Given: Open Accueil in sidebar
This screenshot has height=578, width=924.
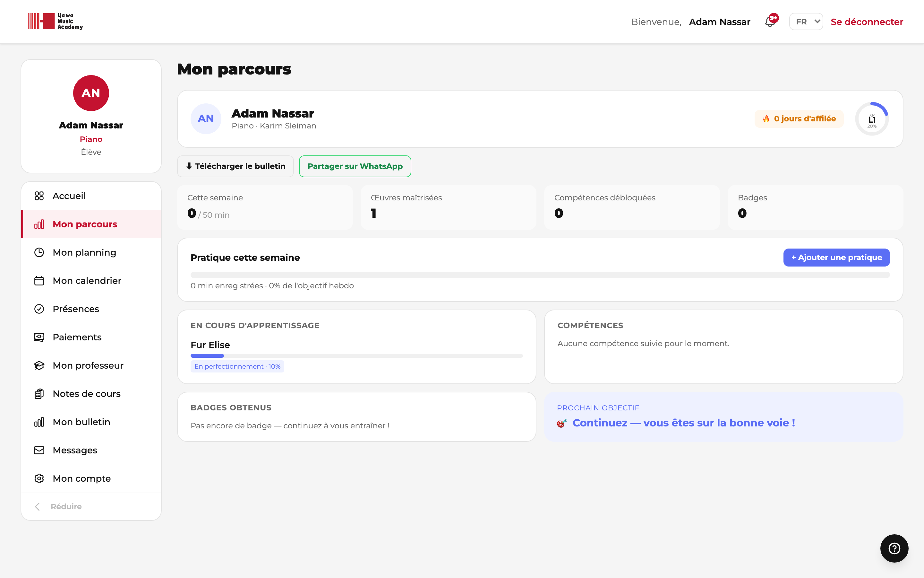Looking at the screenshot, I should (91, 196).
